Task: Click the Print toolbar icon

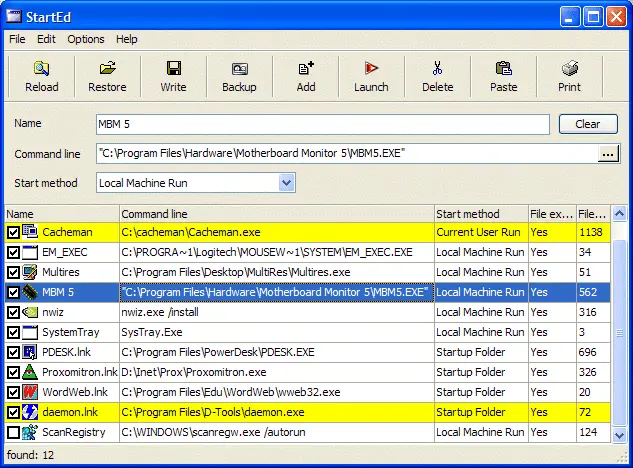Action: click(569, 69)
